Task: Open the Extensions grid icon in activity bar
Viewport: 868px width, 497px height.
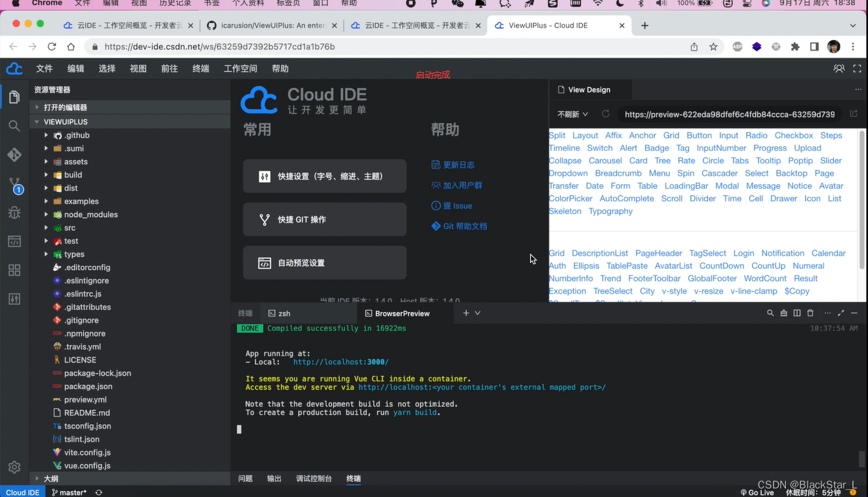Action: (x=14, y=270)
